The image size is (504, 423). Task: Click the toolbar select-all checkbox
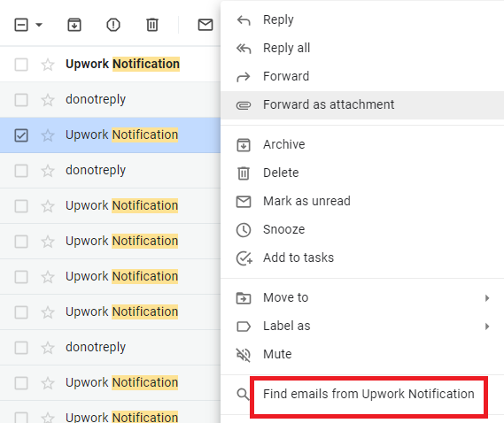click(21, 25)
